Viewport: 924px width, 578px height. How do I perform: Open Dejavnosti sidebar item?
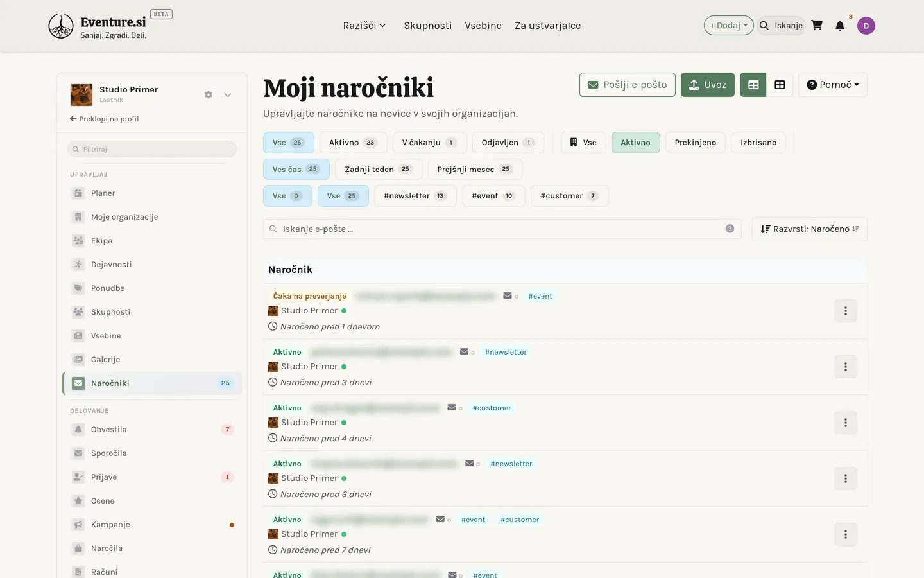(152, 265)
